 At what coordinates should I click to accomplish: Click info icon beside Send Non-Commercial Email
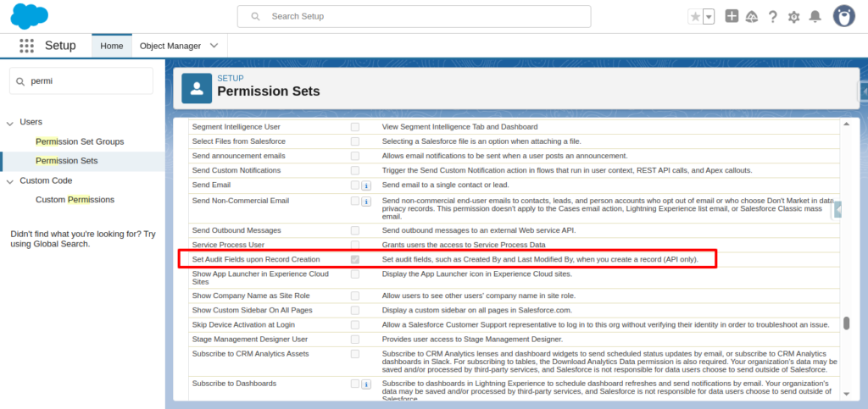[x=366, y=202]
